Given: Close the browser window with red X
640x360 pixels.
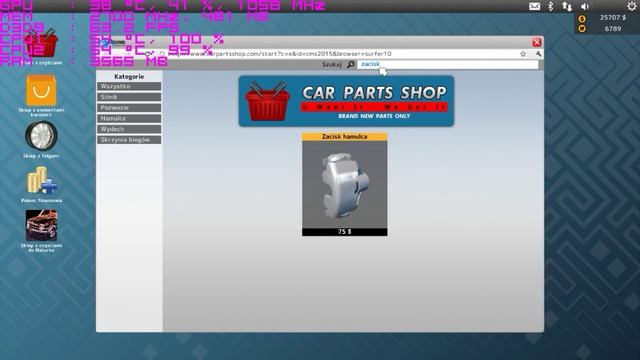Looking at the screenshot, I should [x=537, y=42].
